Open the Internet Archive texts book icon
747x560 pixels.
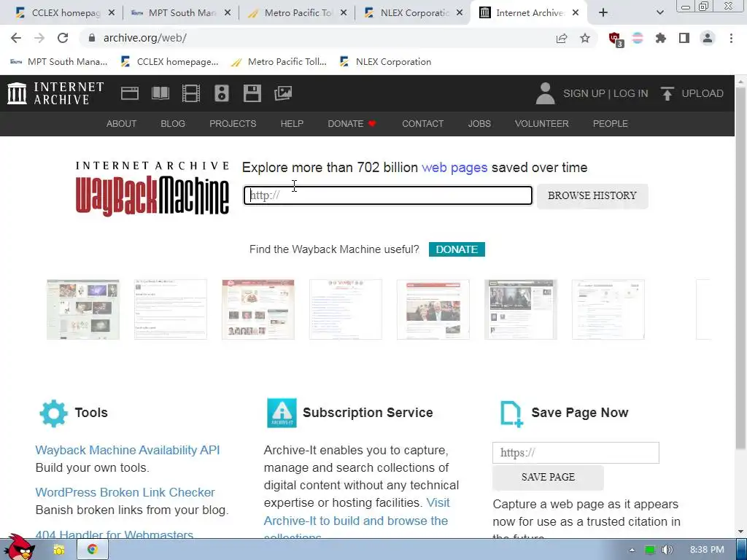coord(160,93)
